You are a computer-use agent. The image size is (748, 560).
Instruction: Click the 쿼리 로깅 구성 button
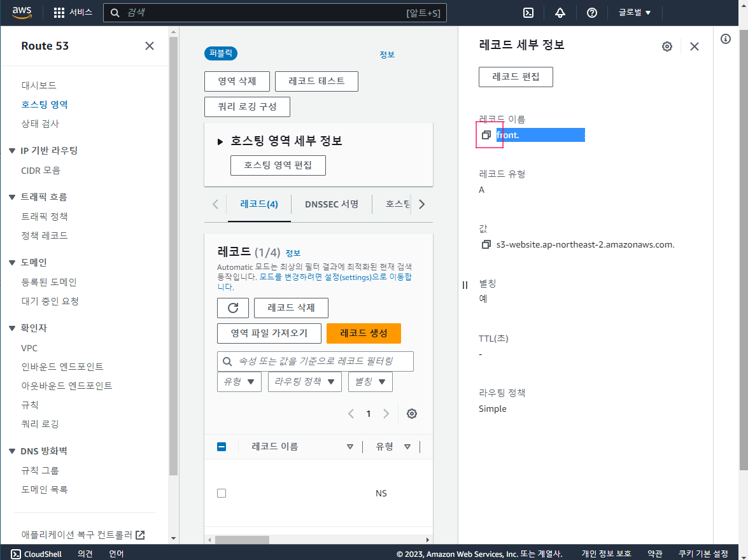[x=247, y=106]
